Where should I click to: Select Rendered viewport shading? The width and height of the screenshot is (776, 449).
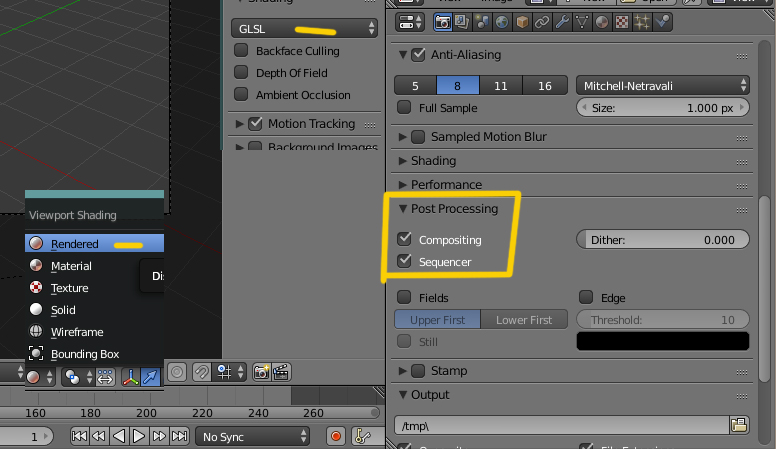(95, 244)
